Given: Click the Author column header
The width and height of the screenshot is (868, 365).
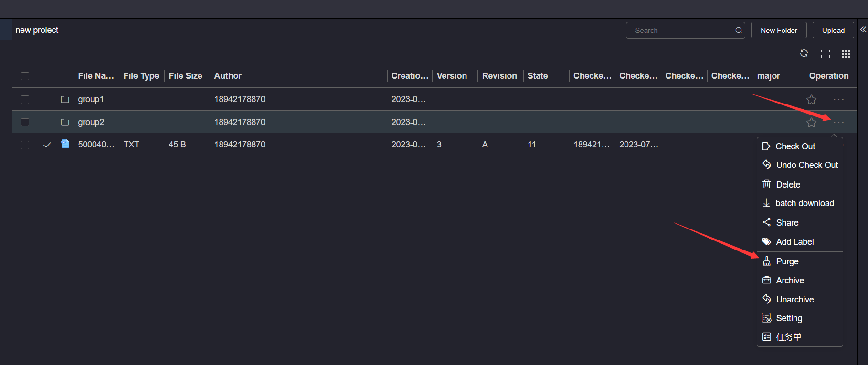Looking at the screenshot, I should [x=228, y=76].
